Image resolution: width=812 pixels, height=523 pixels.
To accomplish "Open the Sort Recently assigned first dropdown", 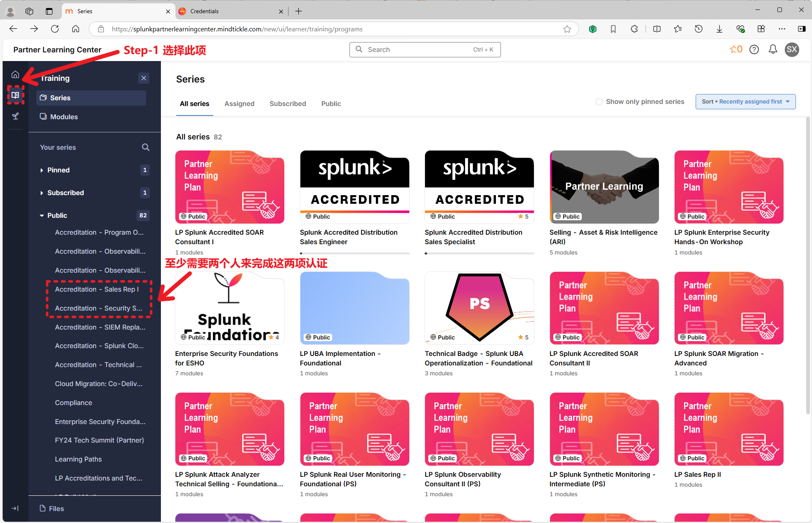I will click(x=745, y=102).
